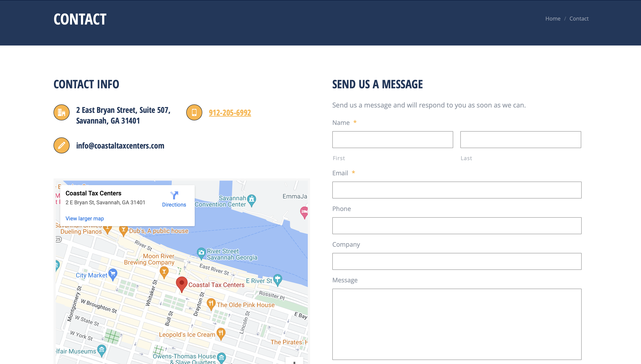
Task: Select the Contact breadcrumb tab
Action: point(579,19)
